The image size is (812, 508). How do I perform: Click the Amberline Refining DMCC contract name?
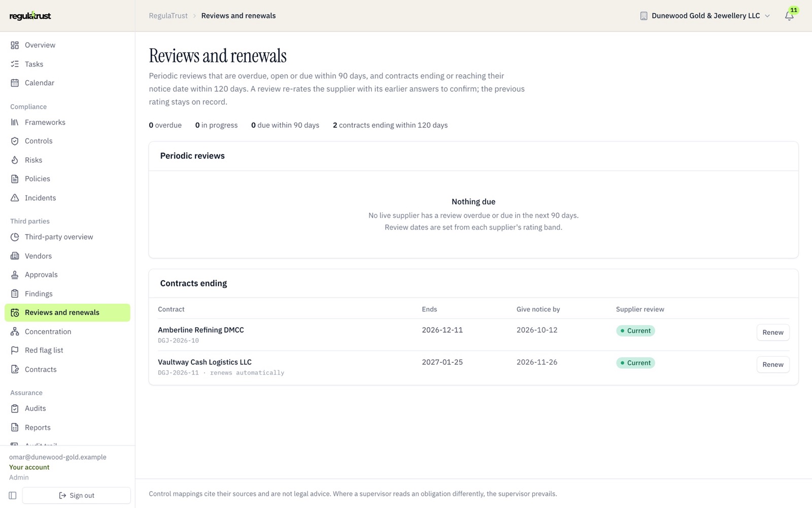point(201,330)
